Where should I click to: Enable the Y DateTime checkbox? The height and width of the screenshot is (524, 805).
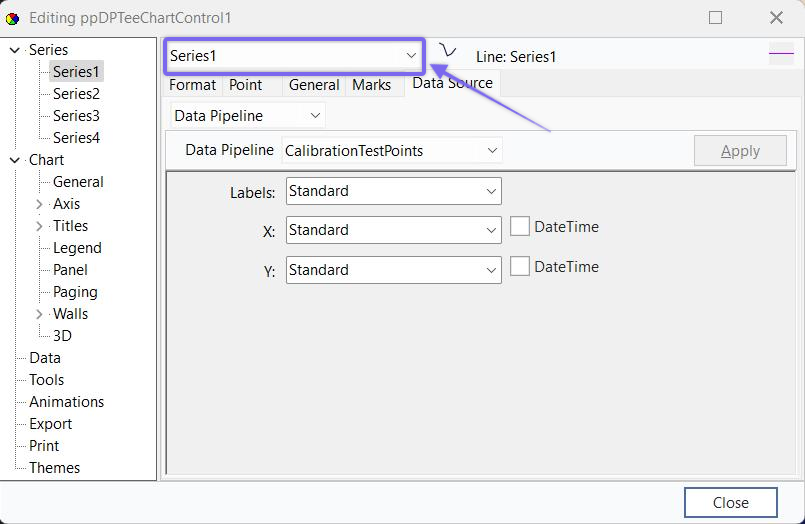520,267
